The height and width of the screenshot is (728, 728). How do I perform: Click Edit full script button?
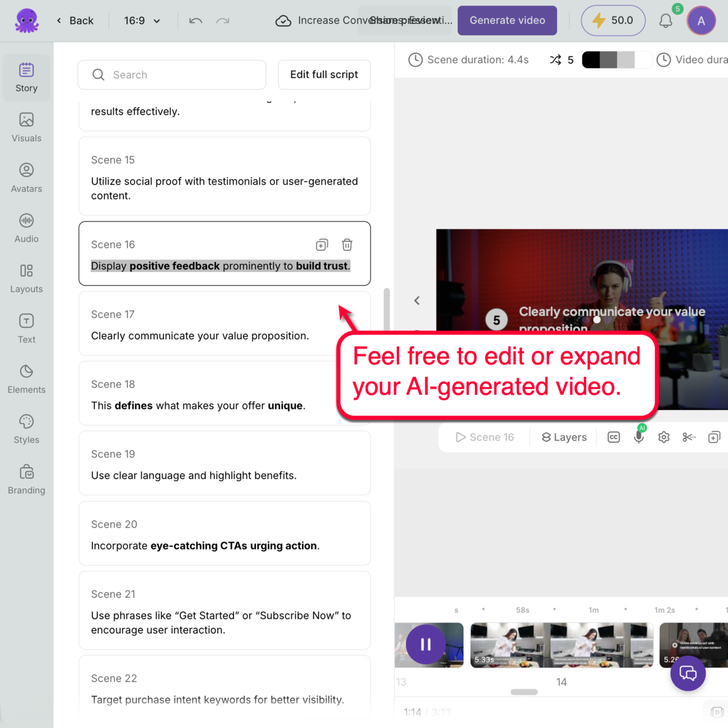tap(324, 75)
